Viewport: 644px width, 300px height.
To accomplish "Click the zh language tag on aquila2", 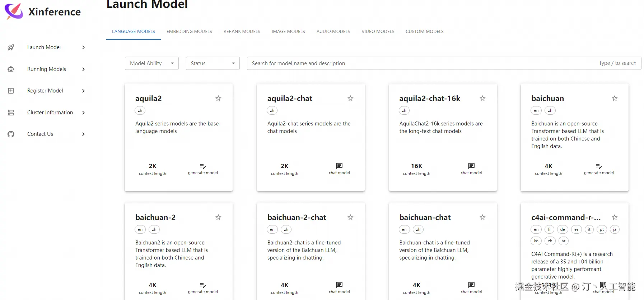I will [x=140, y=110].
